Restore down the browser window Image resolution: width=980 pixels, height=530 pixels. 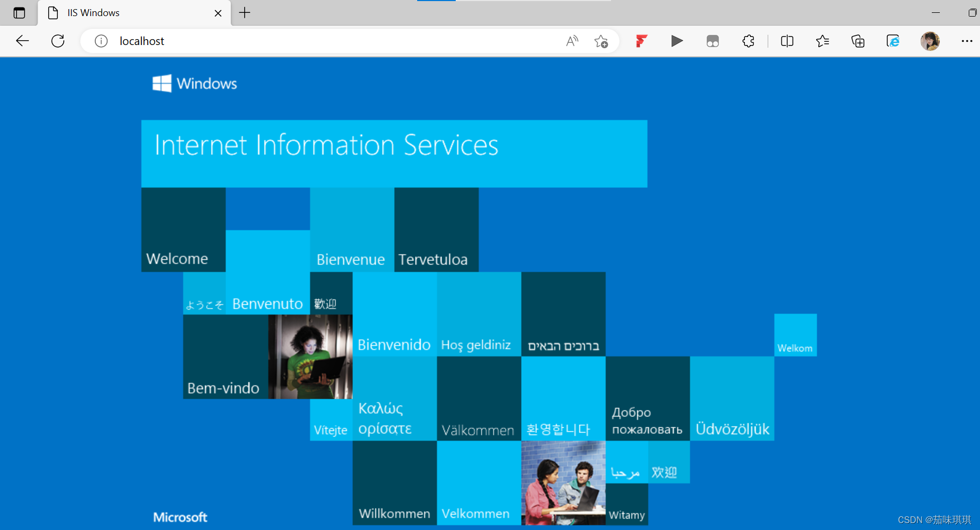[972, 12]
